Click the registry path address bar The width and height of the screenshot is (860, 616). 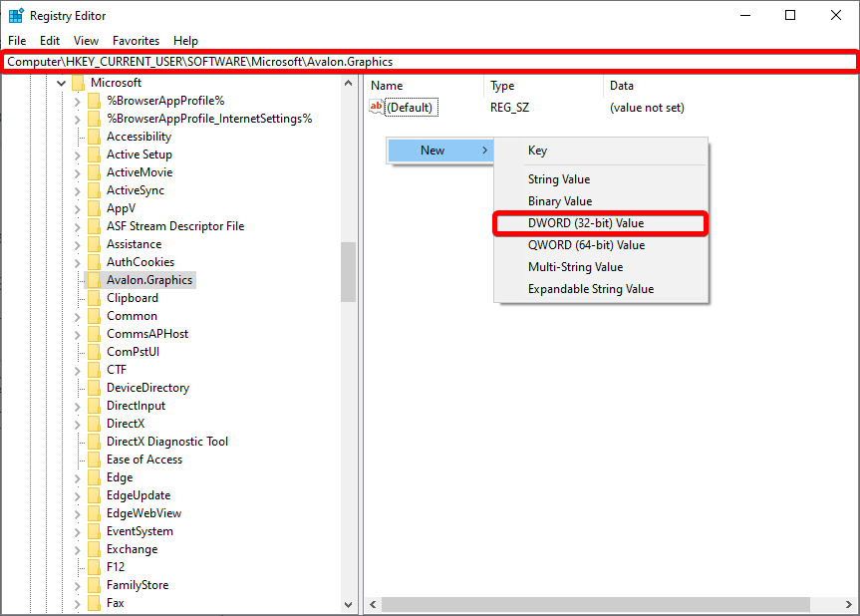[429, 62]
